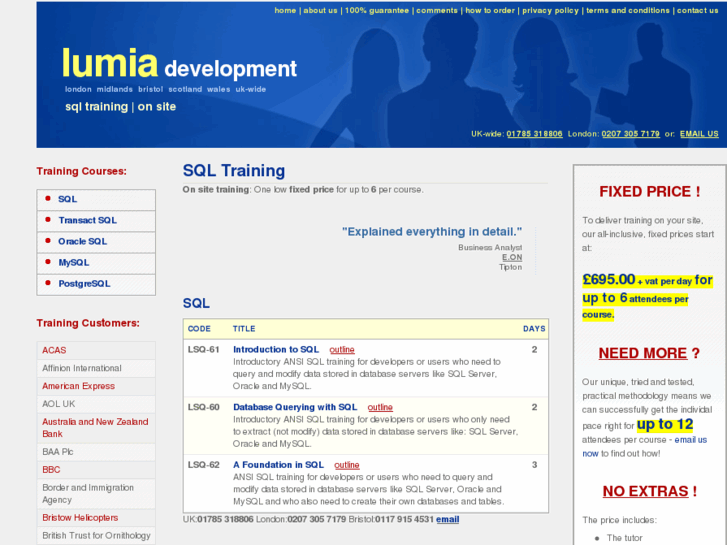Open the about us page
This screenshot has width=727, height=545.
point(320,10)
